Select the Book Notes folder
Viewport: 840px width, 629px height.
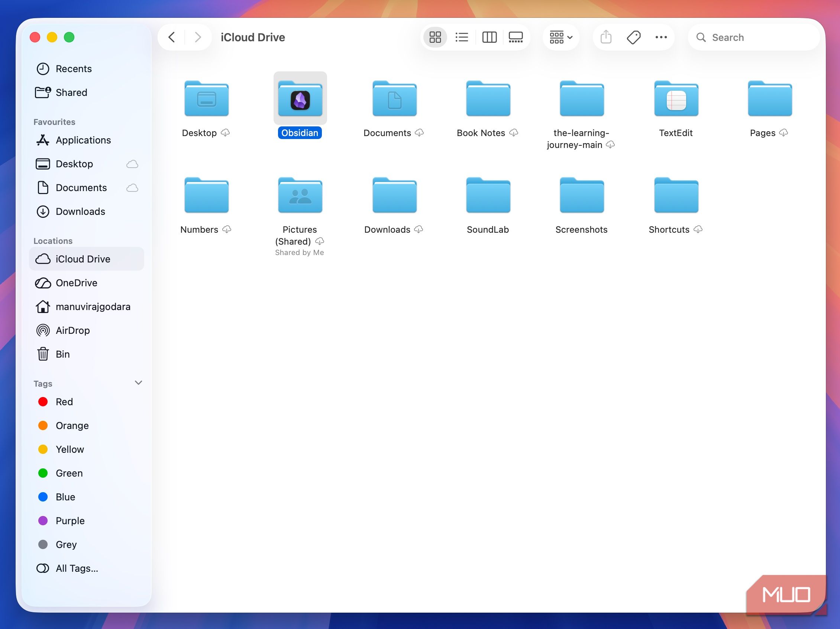click(x=488, y=99)
